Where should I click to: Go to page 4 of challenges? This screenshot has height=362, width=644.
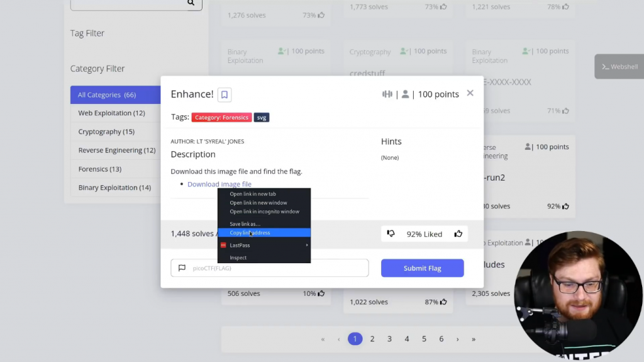407,339
